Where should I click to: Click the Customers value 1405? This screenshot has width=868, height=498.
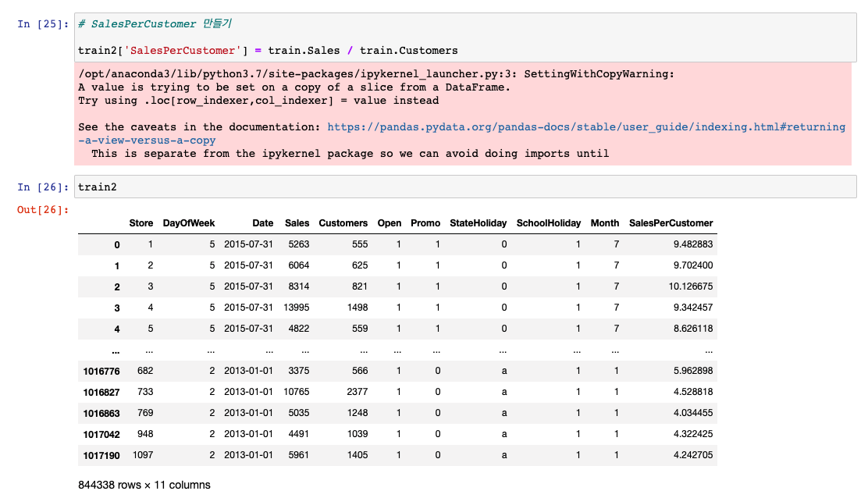point(358,455)
